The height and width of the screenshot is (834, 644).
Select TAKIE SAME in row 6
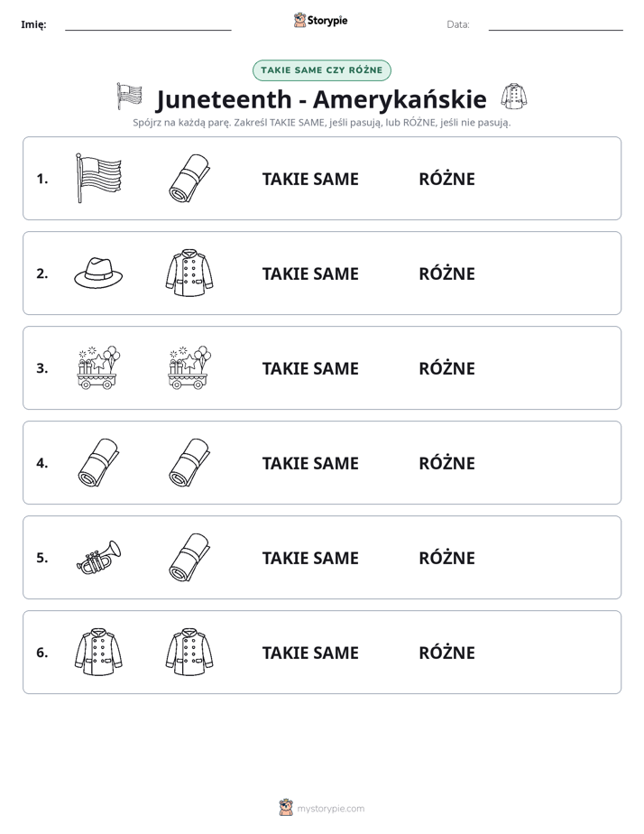point(310,653)
